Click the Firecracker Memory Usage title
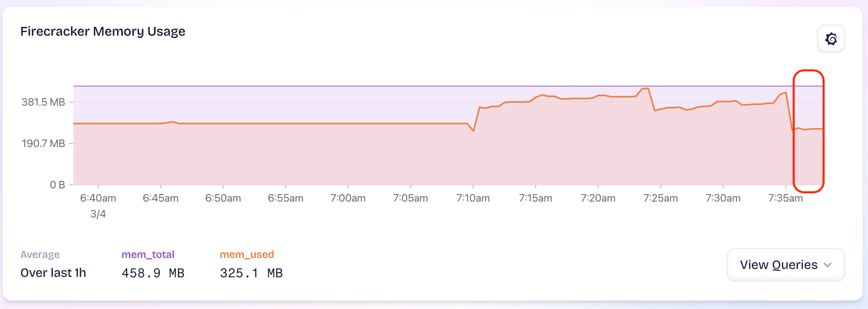The image size is (868, 309). click(103, 32)
